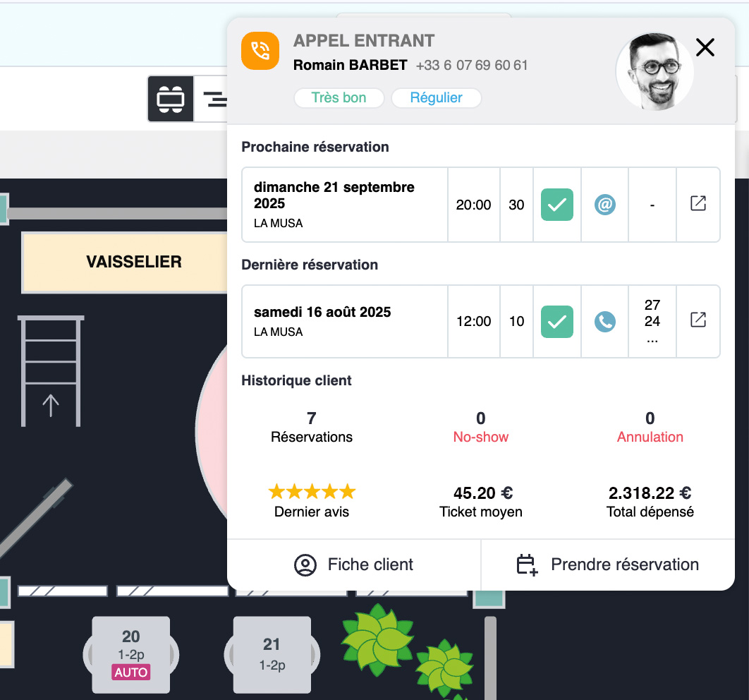Toggle confirmed checkmark for 16 août reservation

point(556,322)
